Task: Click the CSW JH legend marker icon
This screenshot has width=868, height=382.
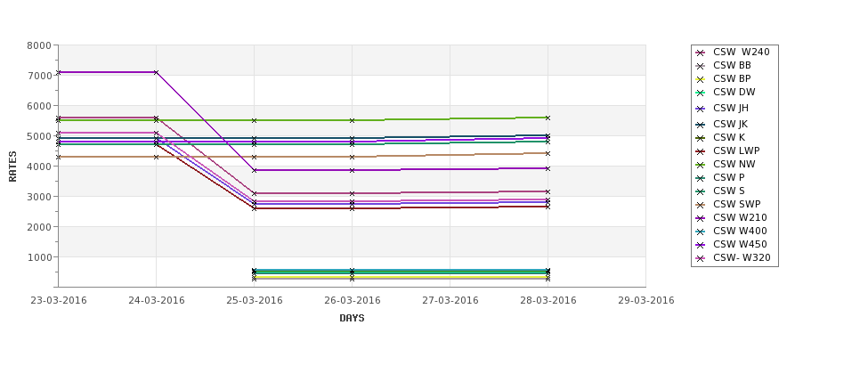Action: tap(701, 109)
